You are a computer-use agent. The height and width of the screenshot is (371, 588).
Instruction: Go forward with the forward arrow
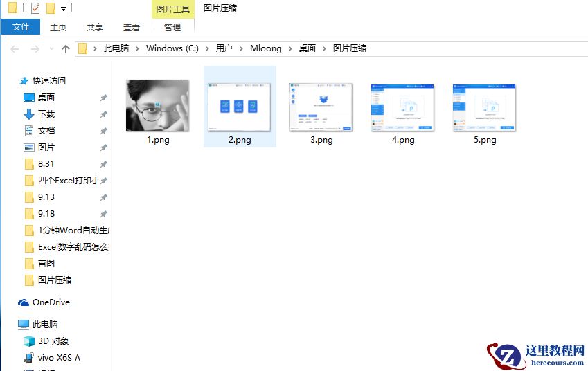tap(35, 48)
